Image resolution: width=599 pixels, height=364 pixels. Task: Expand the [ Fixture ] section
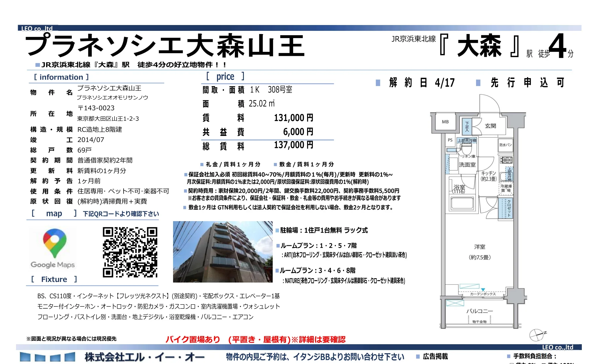pyautogui.click(x=54, y=279)
